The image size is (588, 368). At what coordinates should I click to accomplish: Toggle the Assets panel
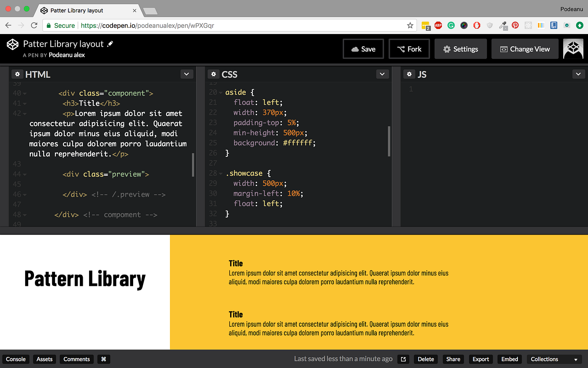[44, 359]
